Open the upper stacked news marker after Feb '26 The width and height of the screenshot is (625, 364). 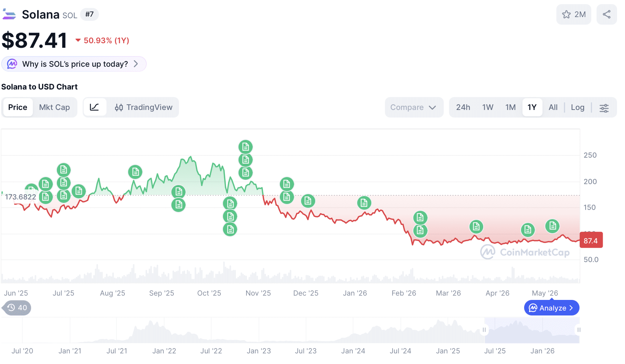[420, 218]
